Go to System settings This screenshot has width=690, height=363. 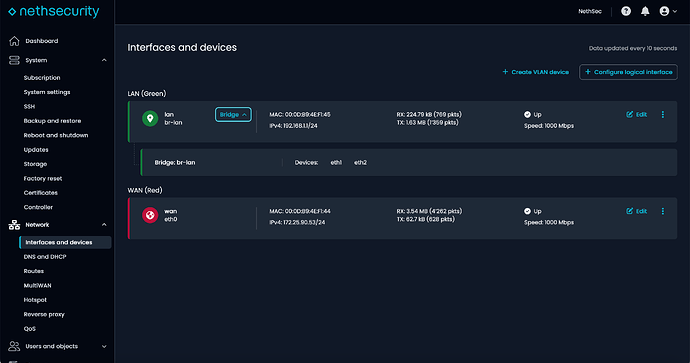click(47, 92)
